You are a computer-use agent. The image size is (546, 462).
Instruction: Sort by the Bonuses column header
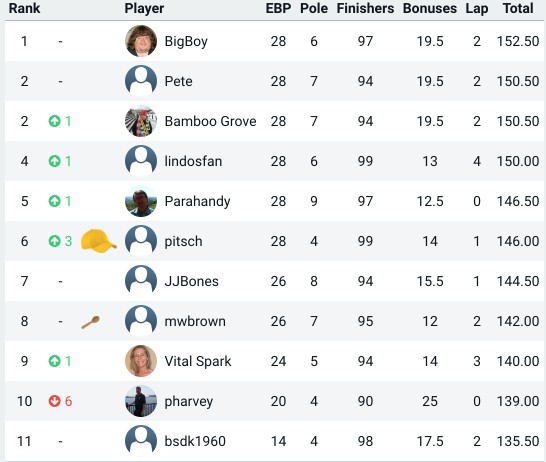[x=430, y=8]
